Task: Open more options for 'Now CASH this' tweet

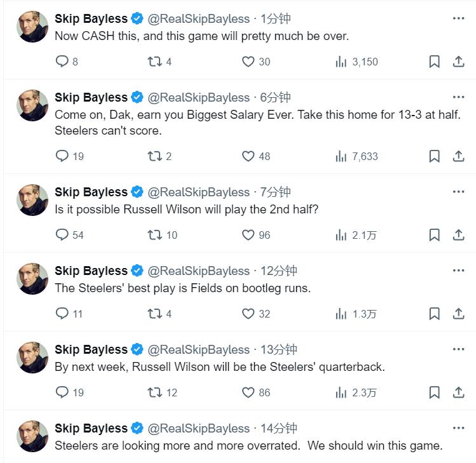Action: click(x=458, y=18)
